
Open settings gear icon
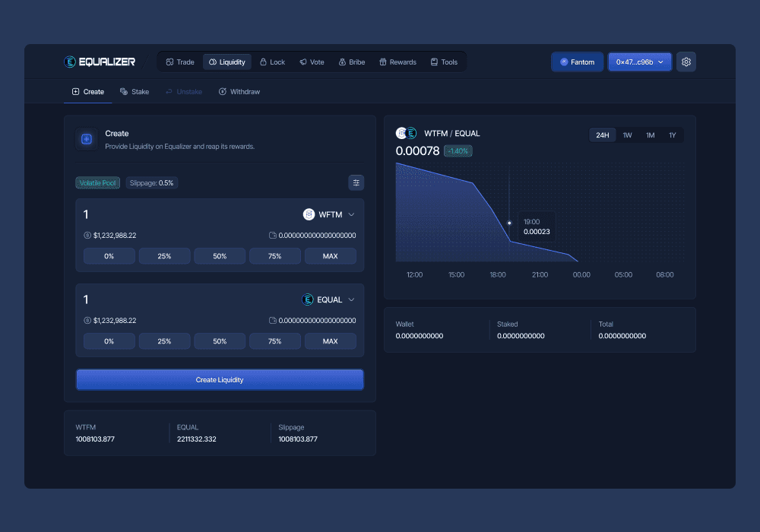click(686, 62)
